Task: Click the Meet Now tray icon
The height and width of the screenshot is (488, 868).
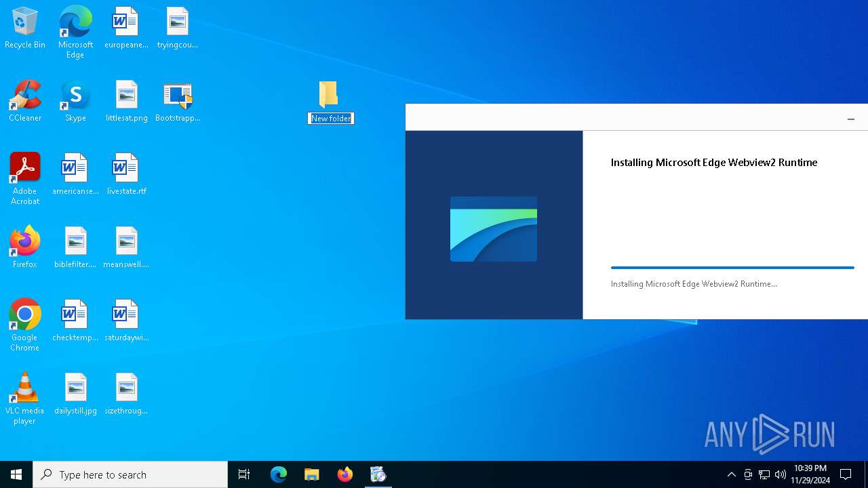Action: (748, 474)
